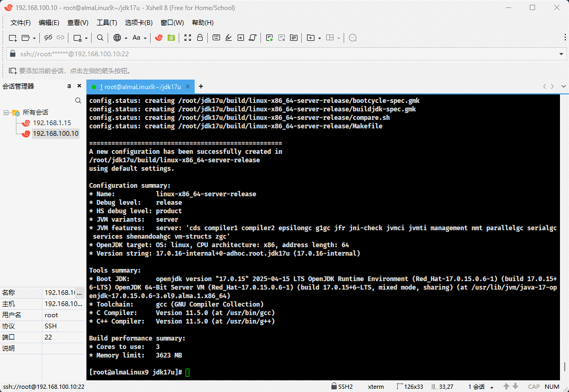This screenshot has width=569, height=392.
Task: Click the 用户名 value root
Action: click(x=51, y=315)
